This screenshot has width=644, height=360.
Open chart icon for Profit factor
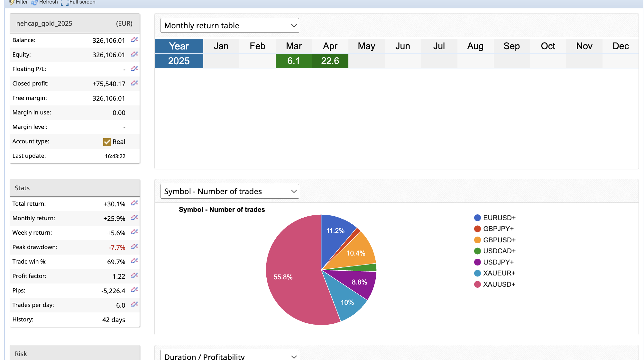[x=134, y=275]
